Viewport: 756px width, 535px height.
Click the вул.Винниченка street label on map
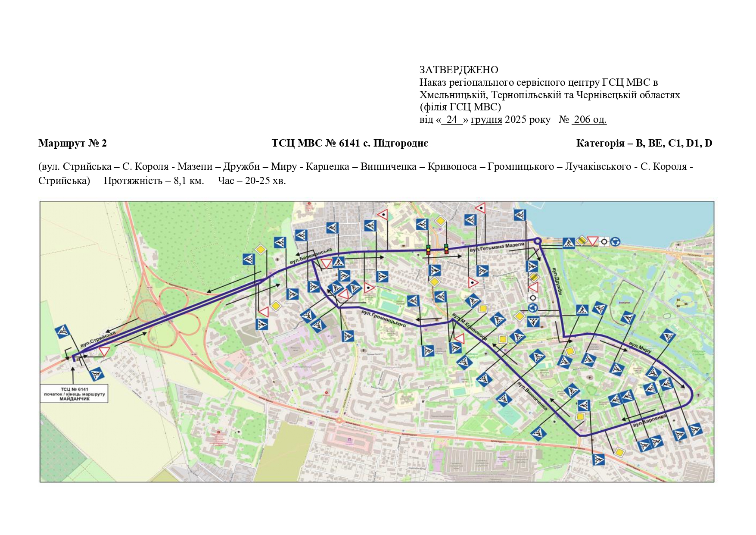point(532,395)
